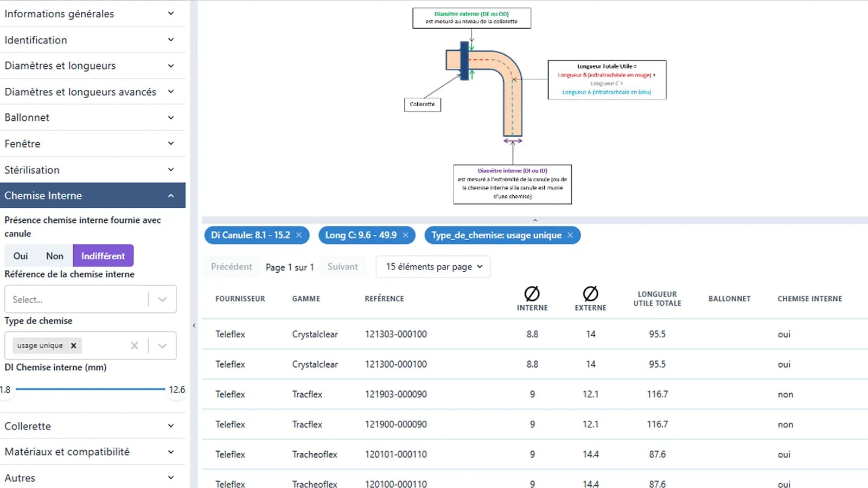This screenshot has height=488, width=868.
Task: Select the 'Indifférent' option
Action: click(103, 256)
